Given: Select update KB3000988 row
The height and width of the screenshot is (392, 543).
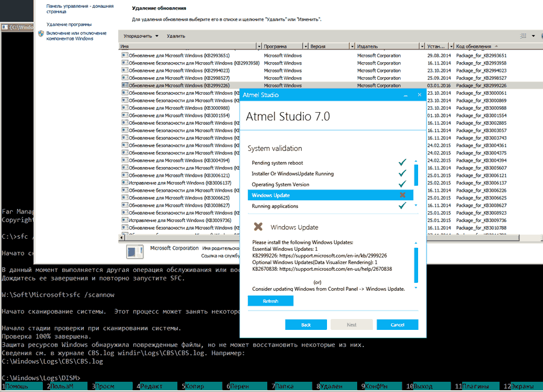Looking at the screenshot, I should (179, 108).
